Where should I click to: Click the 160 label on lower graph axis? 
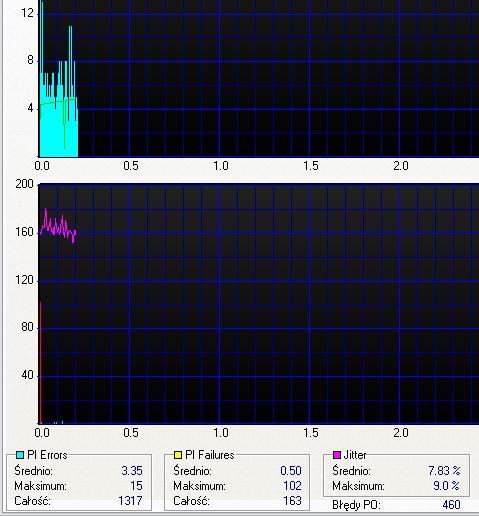(x=24, y=232)
